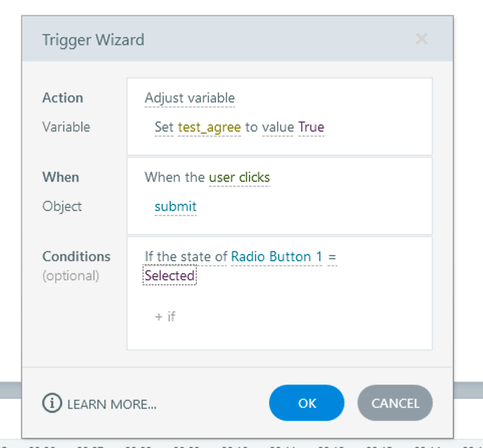The width and height of the screenshot is (483, 448).
Task: Open the Adjust variable action dropdown
Action: coord(189,98)
